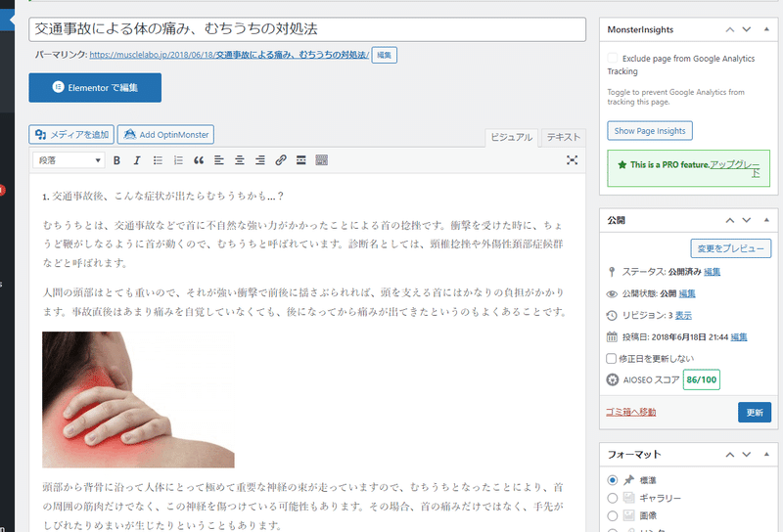Move MonsterInsights panel up

pos(730,29)
